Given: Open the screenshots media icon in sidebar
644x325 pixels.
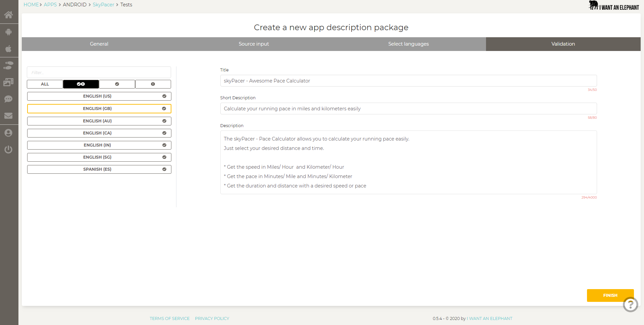Looking at the screenshot, I should (x=9, y=82).
